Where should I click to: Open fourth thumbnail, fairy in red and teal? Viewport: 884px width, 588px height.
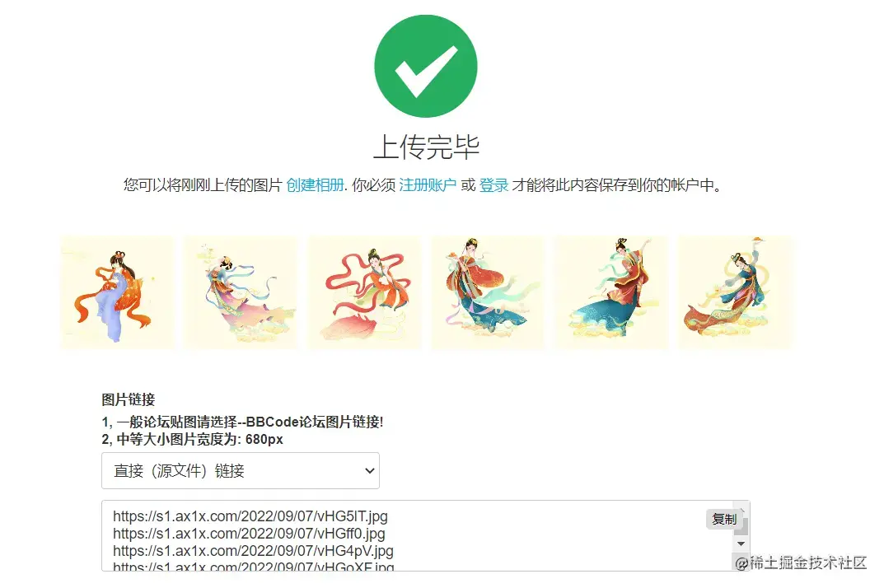(x=488, y=292)
